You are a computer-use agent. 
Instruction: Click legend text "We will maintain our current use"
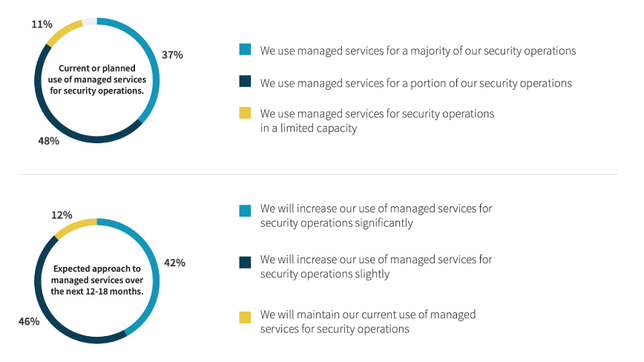pyautogui.click(x=368, y=315)
